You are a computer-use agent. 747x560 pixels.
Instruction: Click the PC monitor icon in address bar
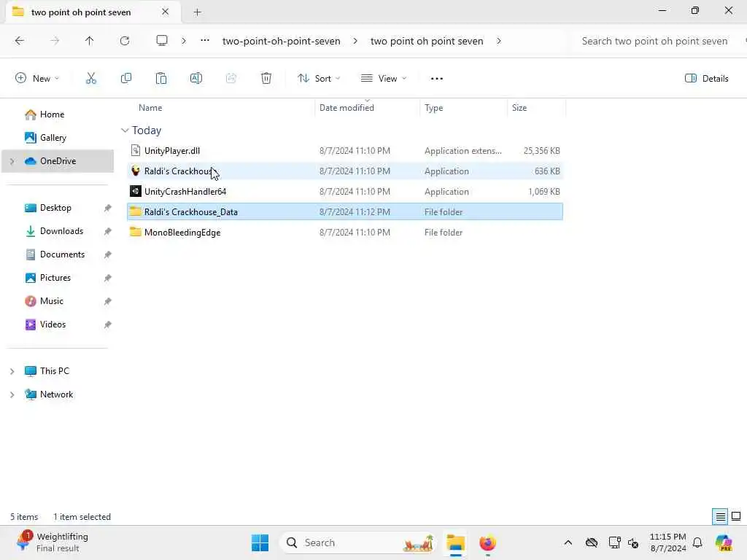[162, 41]
